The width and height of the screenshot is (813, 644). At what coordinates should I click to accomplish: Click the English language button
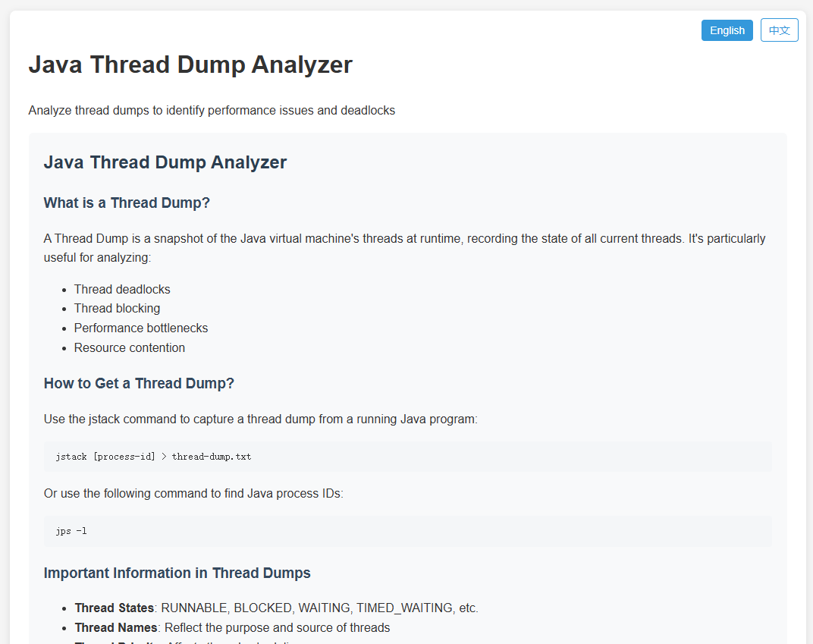[x=726, y=30]
